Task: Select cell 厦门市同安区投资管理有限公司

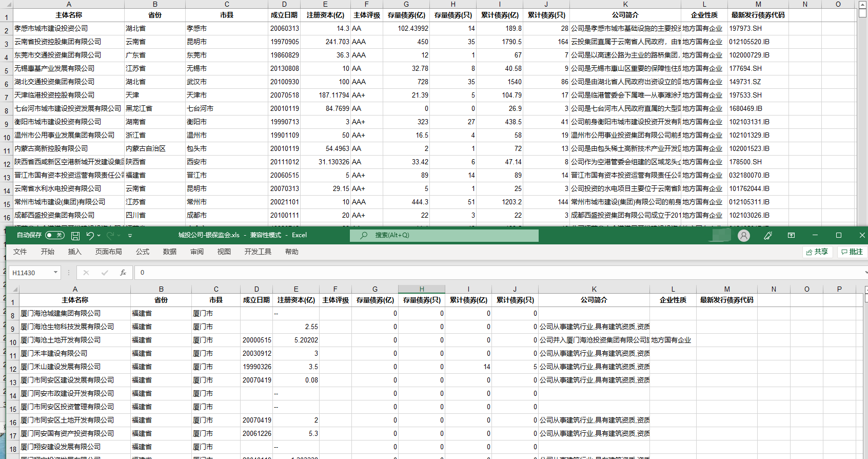Action: point(75,407)
